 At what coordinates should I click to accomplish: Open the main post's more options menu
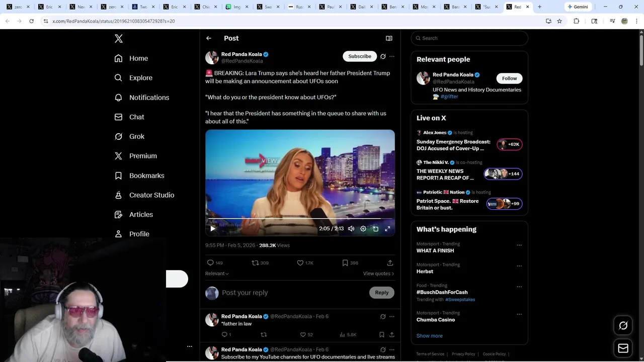click(x=392, y=56)
